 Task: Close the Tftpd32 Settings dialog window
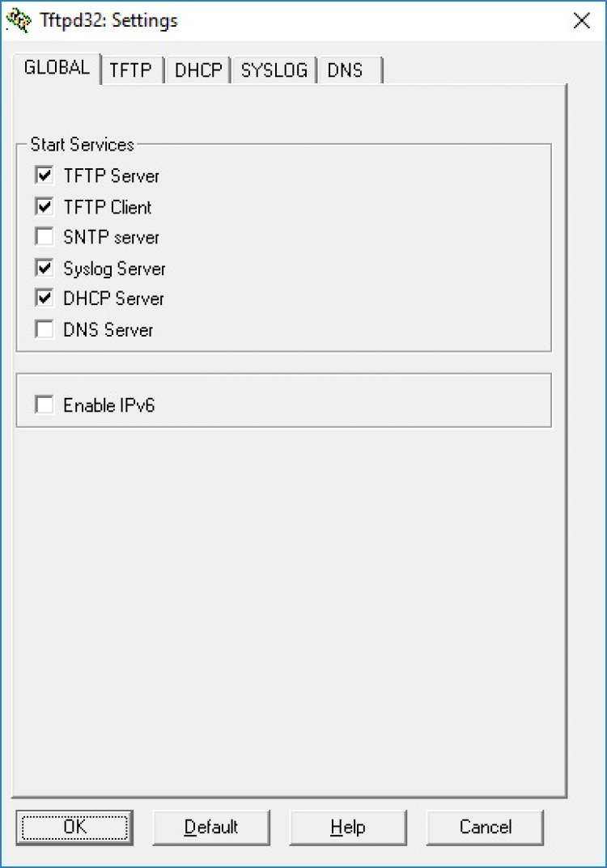tap(581, 21)
